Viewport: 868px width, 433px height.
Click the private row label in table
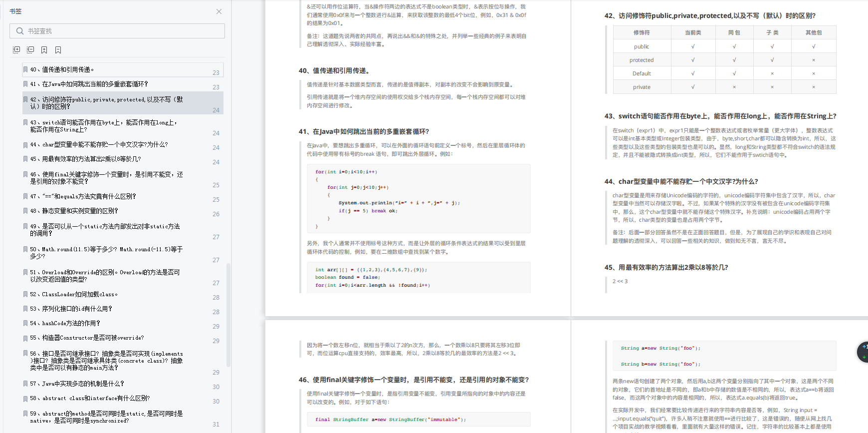pyautogui.click(x=642, y=87)
